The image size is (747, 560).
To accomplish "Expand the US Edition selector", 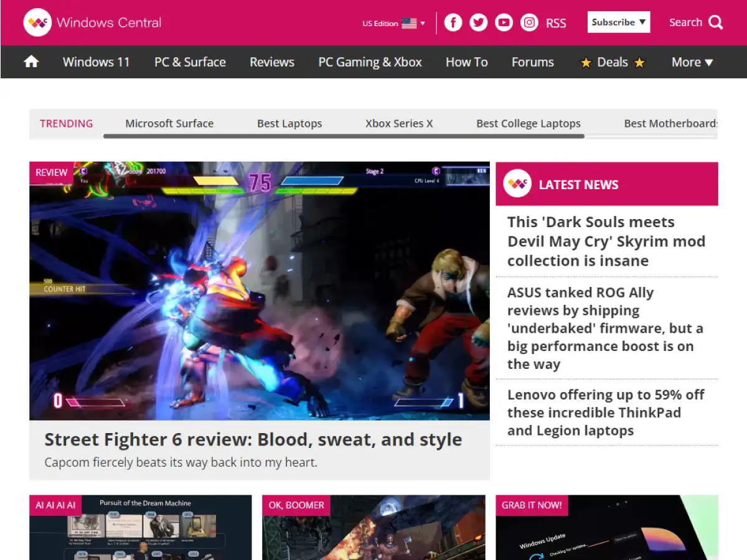I will (x=393, y=23).
